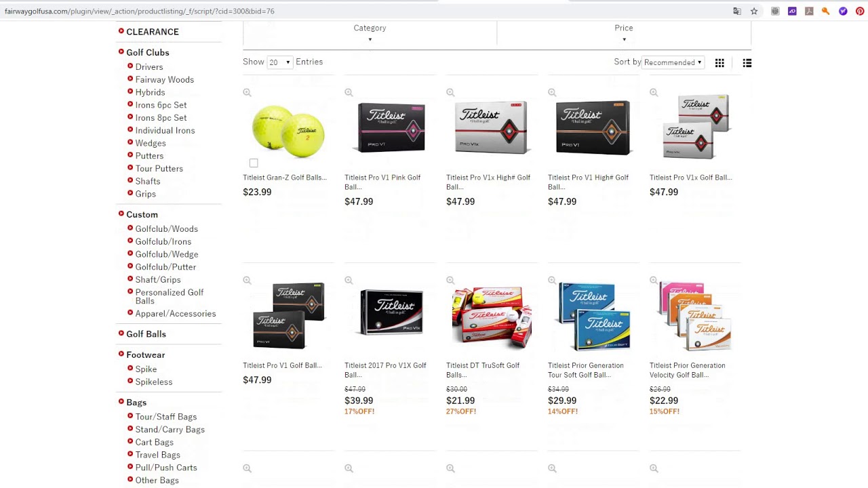The width and height of the screenshot is (868, 488).
Task: Switch to grid view layout
Action: [x=719, y=63]
